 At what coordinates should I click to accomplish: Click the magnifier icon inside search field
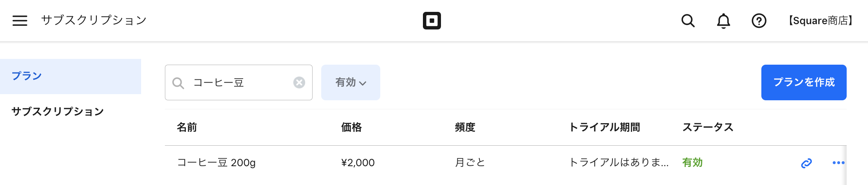[178, 83]
